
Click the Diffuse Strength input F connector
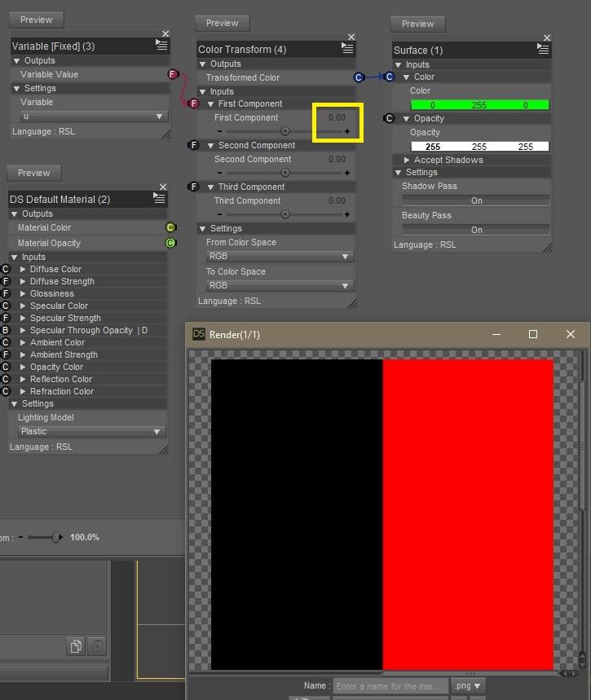tap(6, 281)
